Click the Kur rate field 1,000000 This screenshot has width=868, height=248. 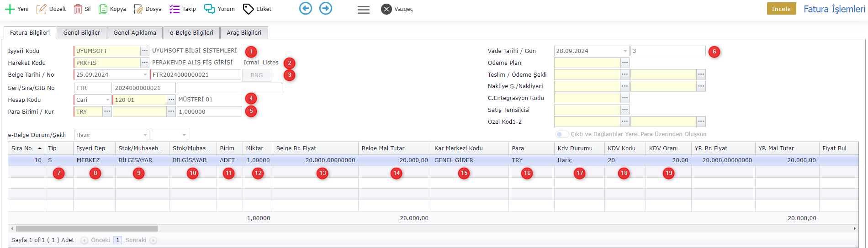click(209, 111)
